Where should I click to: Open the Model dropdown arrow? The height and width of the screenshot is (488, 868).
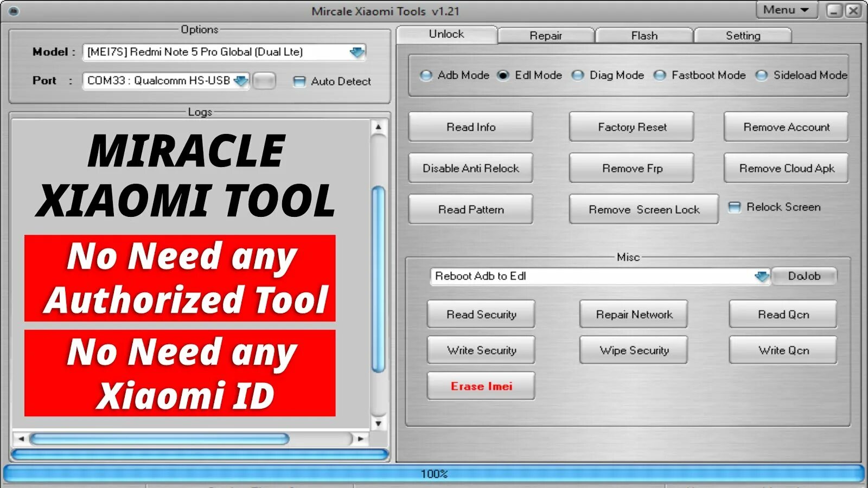(x=356, y=52)
